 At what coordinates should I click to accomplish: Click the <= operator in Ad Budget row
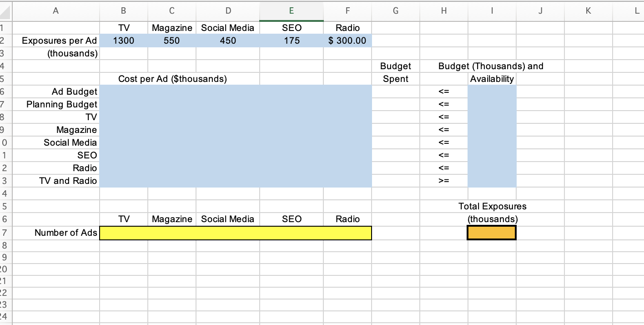(x=444, y=91)
